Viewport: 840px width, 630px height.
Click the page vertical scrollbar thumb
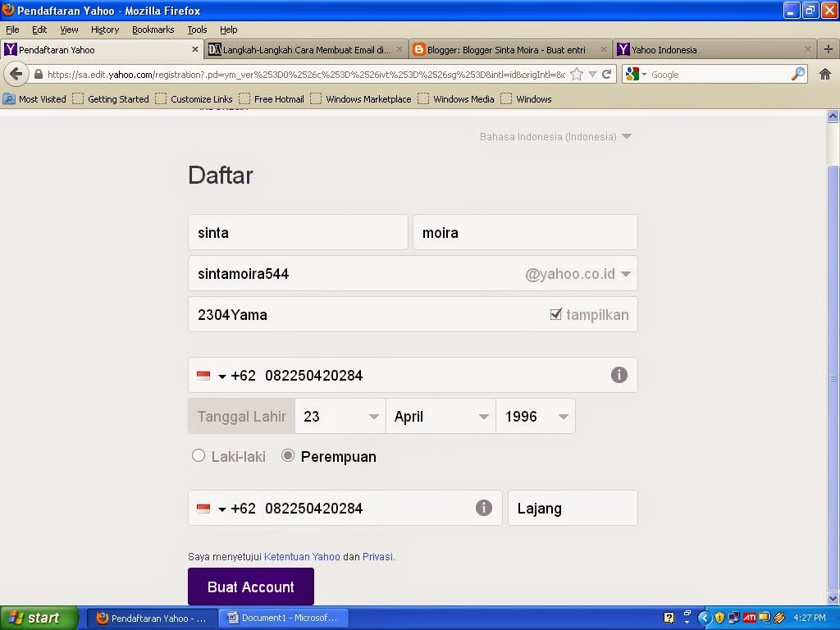[x=833, y=377]
